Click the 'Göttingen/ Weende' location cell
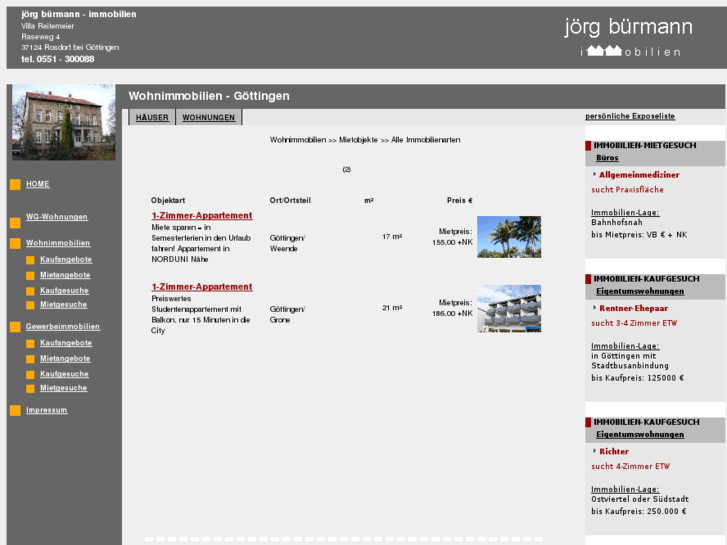This screenshot has width=727, height=545. [x=287, y=243]
